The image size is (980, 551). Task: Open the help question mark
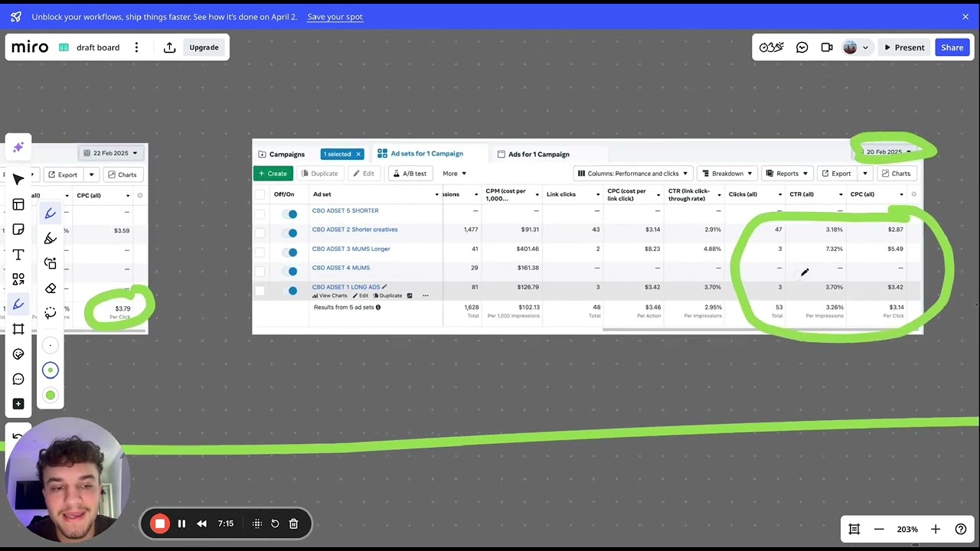[961, 529]
